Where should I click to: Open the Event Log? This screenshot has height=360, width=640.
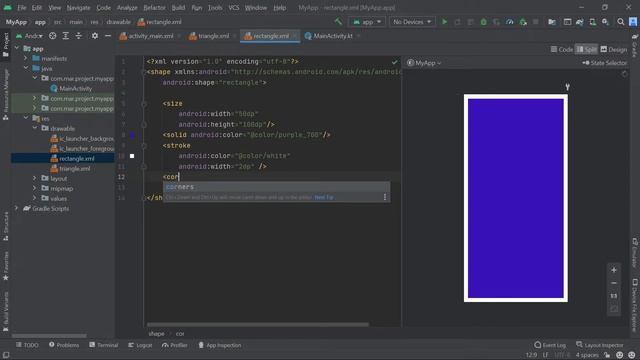coord(550,345)
